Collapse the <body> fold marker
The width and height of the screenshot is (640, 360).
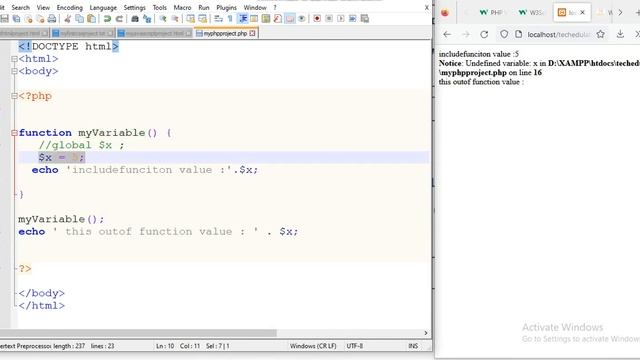pos(14,71)
